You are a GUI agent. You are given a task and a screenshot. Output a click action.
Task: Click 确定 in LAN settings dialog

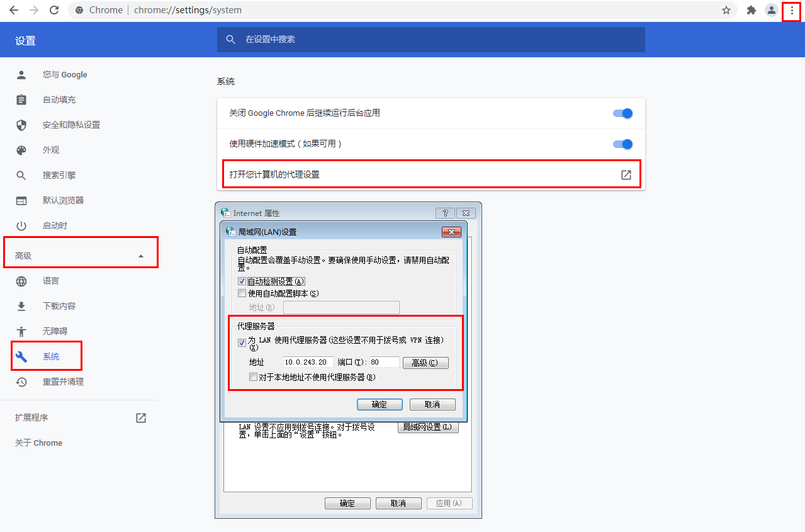379,404
